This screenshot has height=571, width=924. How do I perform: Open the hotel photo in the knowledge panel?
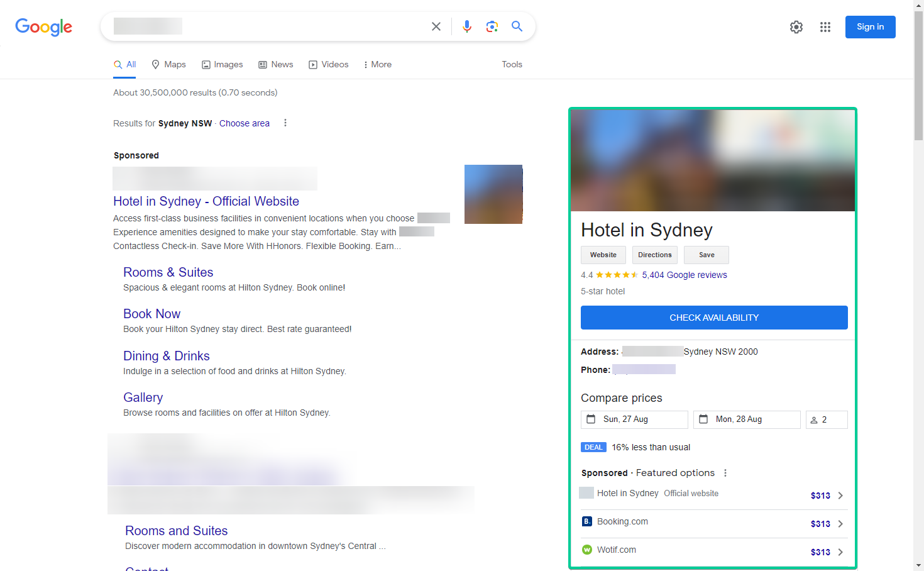pyautogui.click(x=713, y=161)
